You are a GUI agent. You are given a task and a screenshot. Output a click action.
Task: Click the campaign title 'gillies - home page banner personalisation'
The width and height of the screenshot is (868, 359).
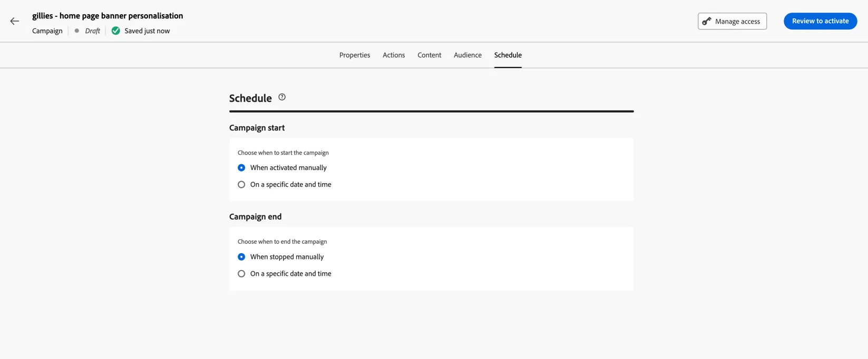(x=108, y=16)
